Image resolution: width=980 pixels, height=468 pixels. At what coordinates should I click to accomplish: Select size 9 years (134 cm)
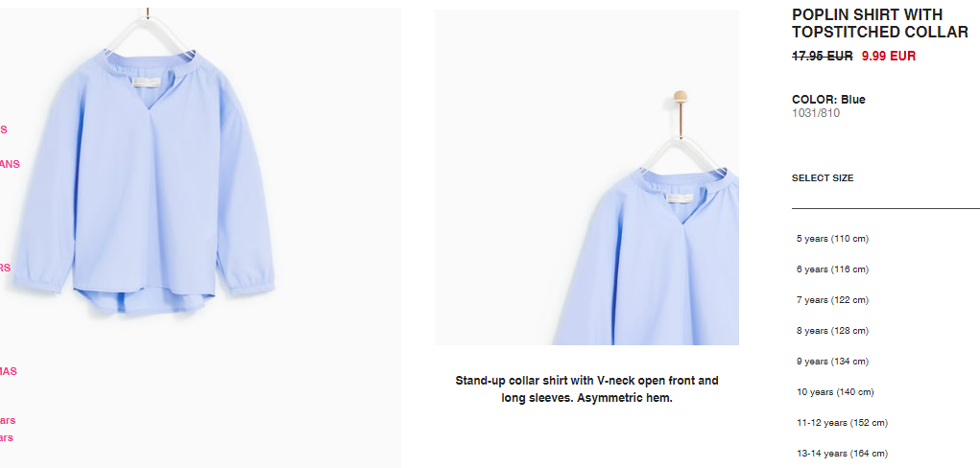click(x=832, y=362)
